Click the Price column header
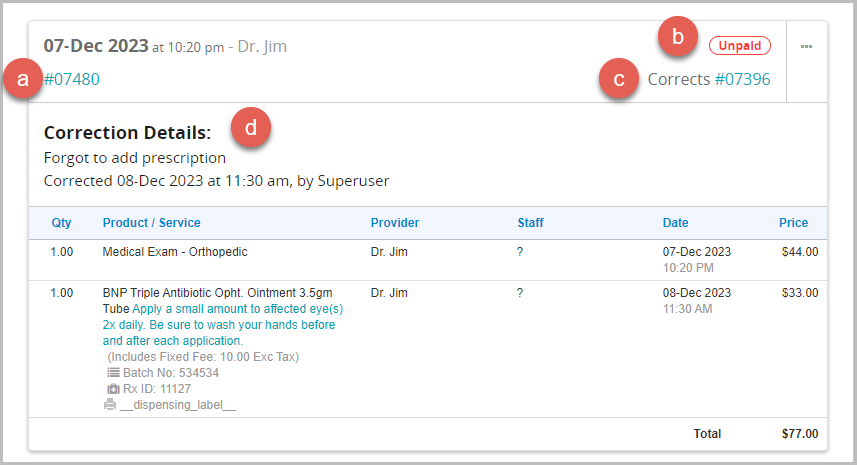This screenshot has height=465, width=857. [x=794, y=223]
